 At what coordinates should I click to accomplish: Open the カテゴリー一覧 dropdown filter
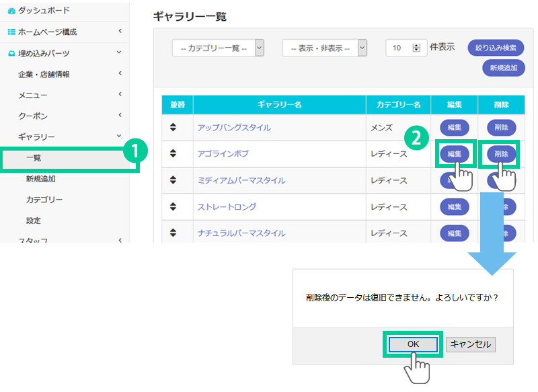coord(218,48)
